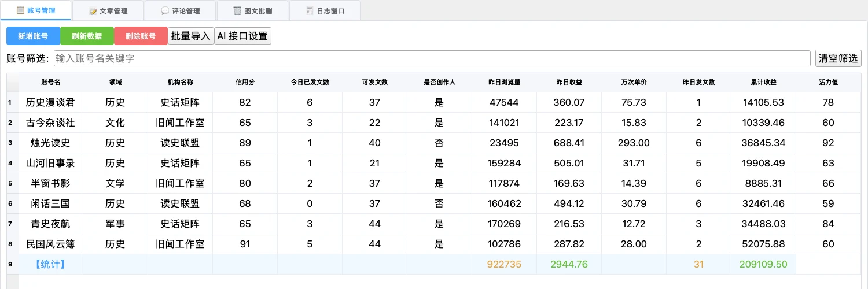Click the 活力值 column header

tap(828, 82)
